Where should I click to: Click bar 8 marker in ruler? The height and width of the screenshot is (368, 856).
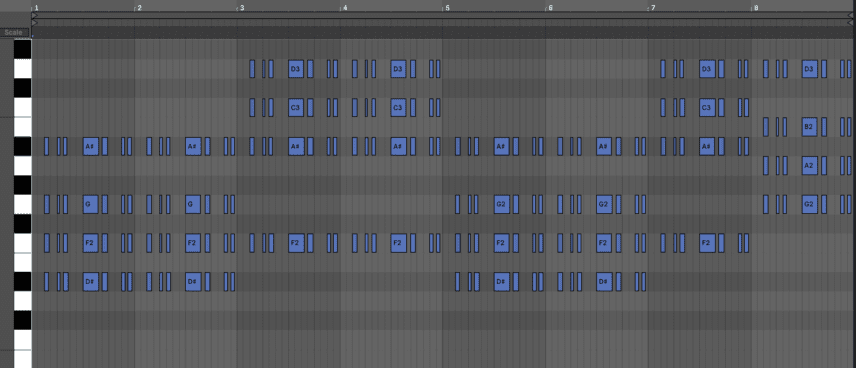[756, 8]
